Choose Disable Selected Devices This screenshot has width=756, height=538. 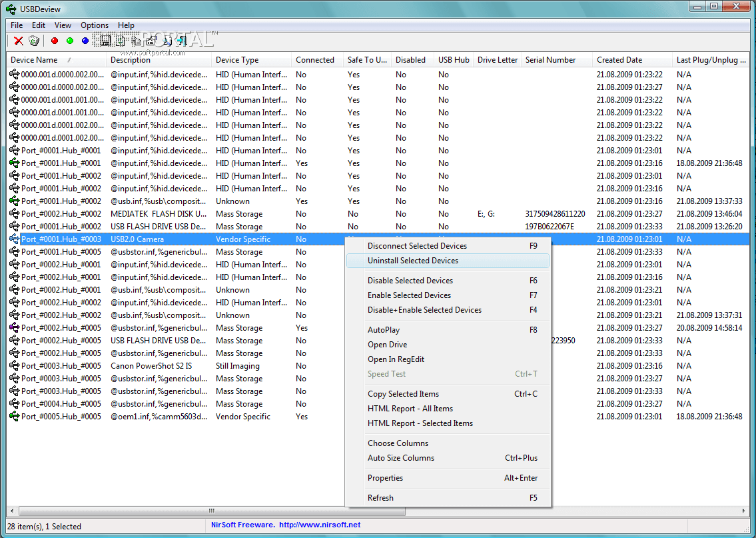(448, 281)
